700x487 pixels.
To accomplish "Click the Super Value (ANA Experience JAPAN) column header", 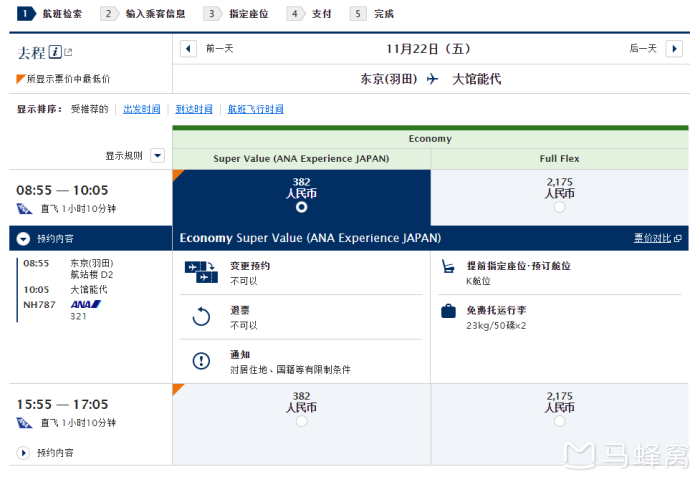I will (301, 159).
